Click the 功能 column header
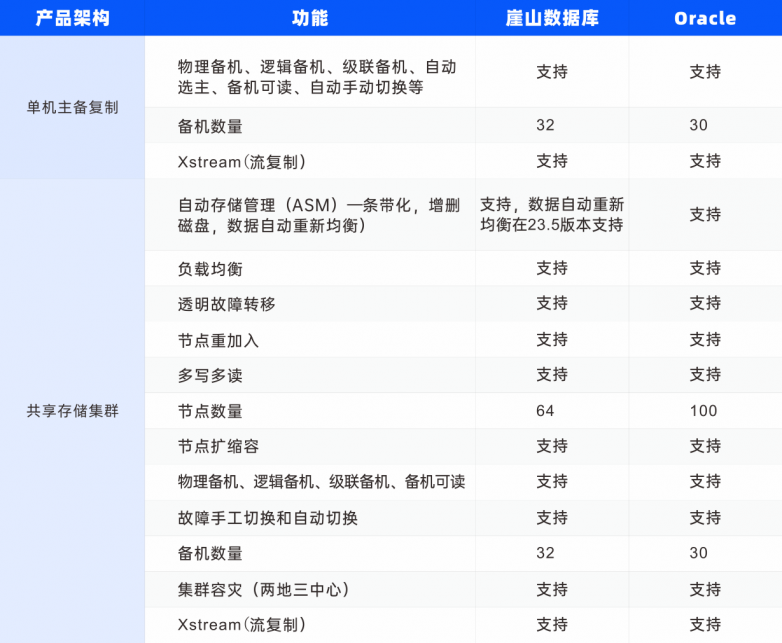The height and width of the screenshot is (643, 782). click(x=310, y=18)
